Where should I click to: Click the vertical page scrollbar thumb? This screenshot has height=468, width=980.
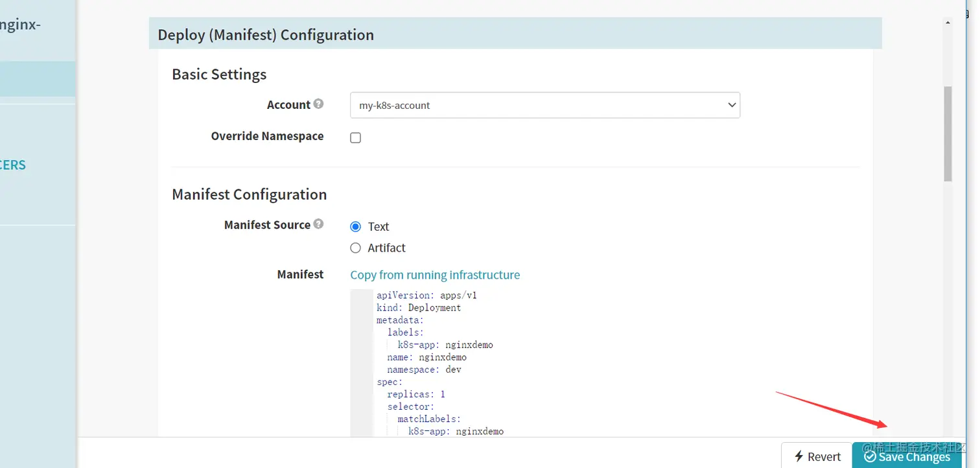(948, 133)
